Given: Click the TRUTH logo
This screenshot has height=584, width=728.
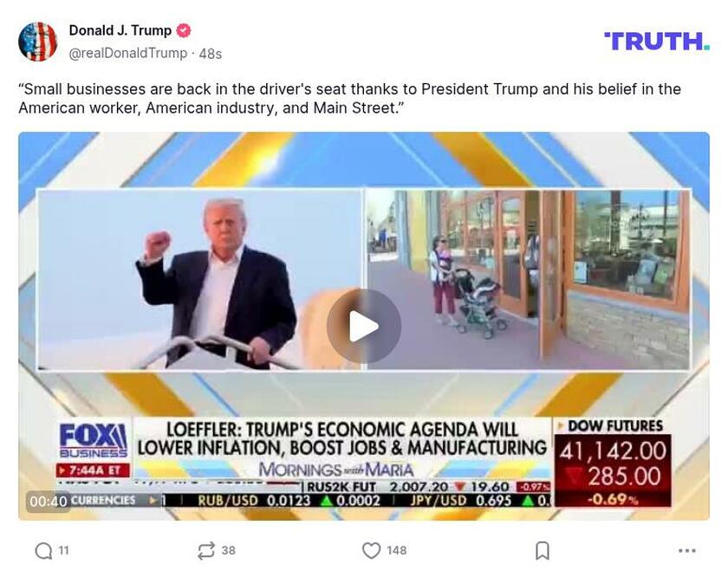Looking at the screenshot, I should (657, 42).
